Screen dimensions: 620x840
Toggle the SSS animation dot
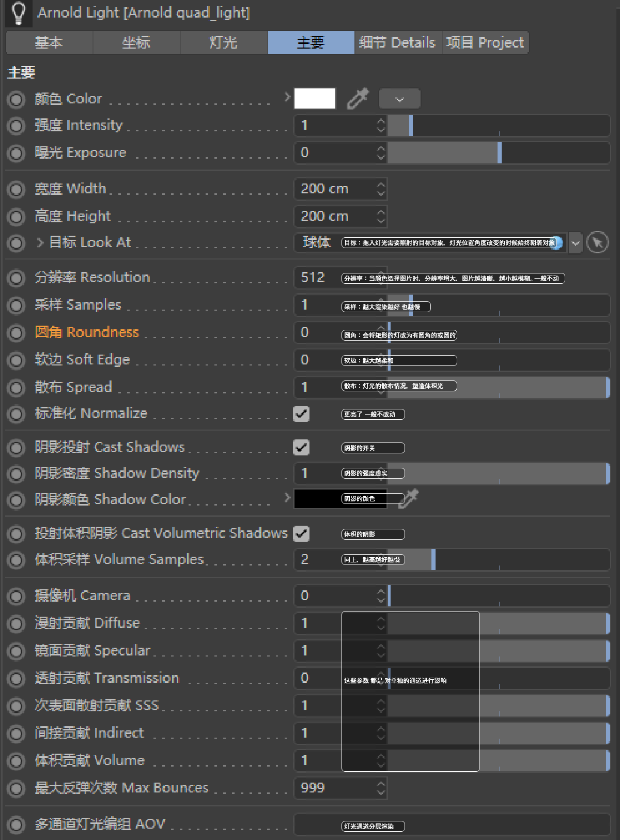point(16,706)
